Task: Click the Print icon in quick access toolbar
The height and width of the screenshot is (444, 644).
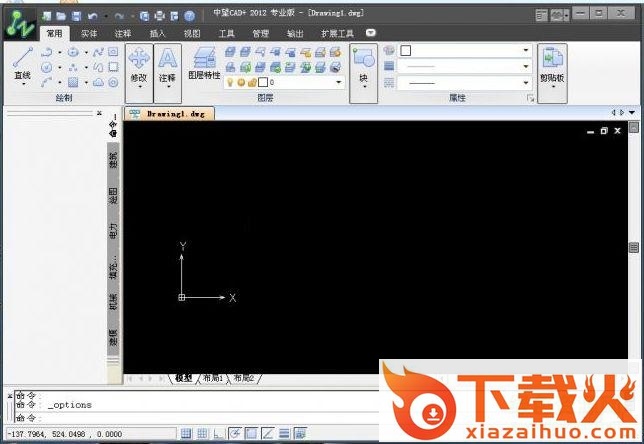Action: point(159,16)
